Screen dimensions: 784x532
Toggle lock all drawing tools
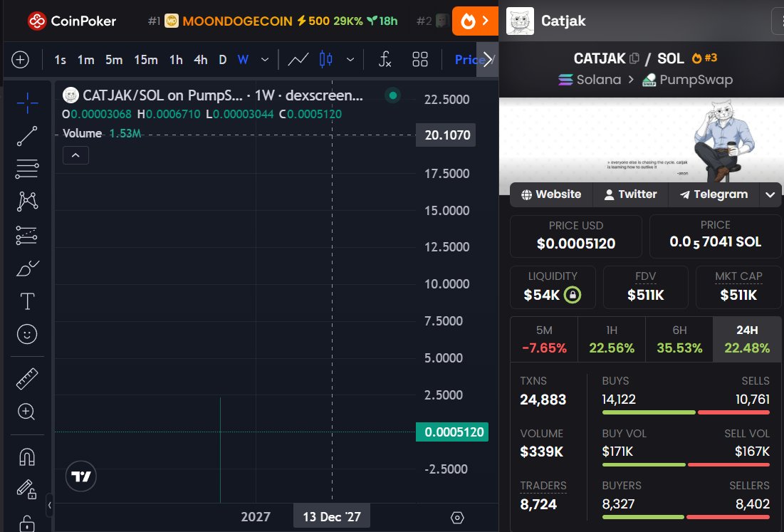pos(27,523)
